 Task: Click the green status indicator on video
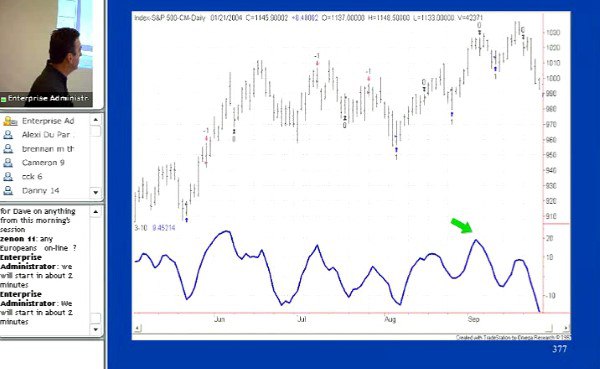[x=3, y=99]
